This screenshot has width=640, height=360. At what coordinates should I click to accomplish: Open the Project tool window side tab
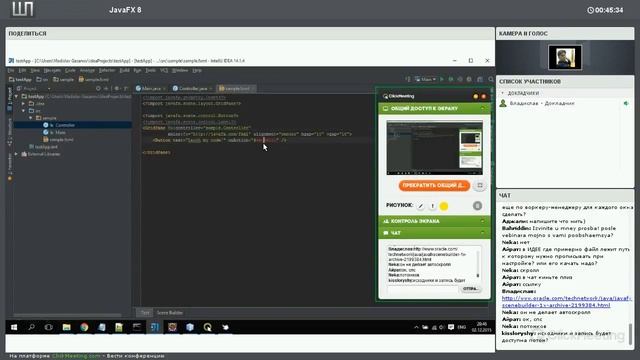tap(10, 98)
